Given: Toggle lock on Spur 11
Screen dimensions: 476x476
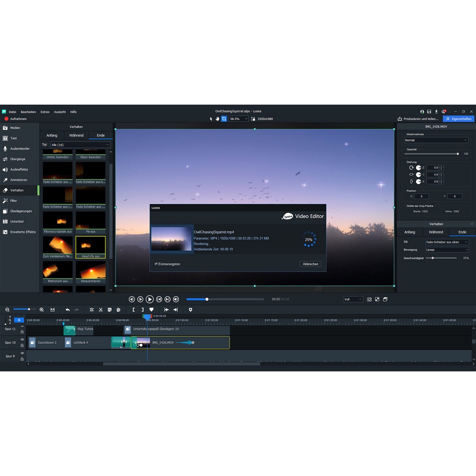Looking at the screenshot, I should pyautogui.click(x=22, y=332).
